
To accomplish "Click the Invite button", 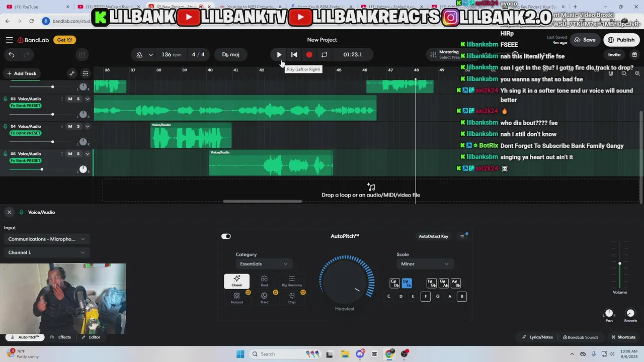I will (x=614, y=54).
